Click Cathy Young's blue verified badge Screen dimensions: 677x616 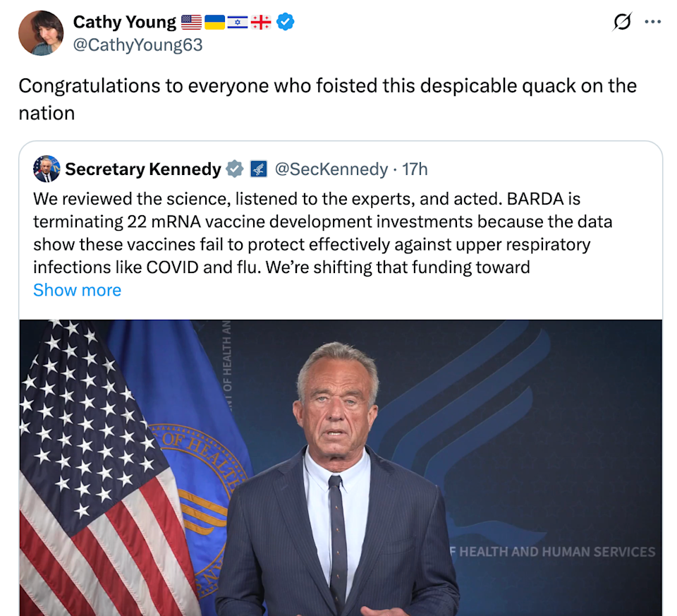[285, 23]
